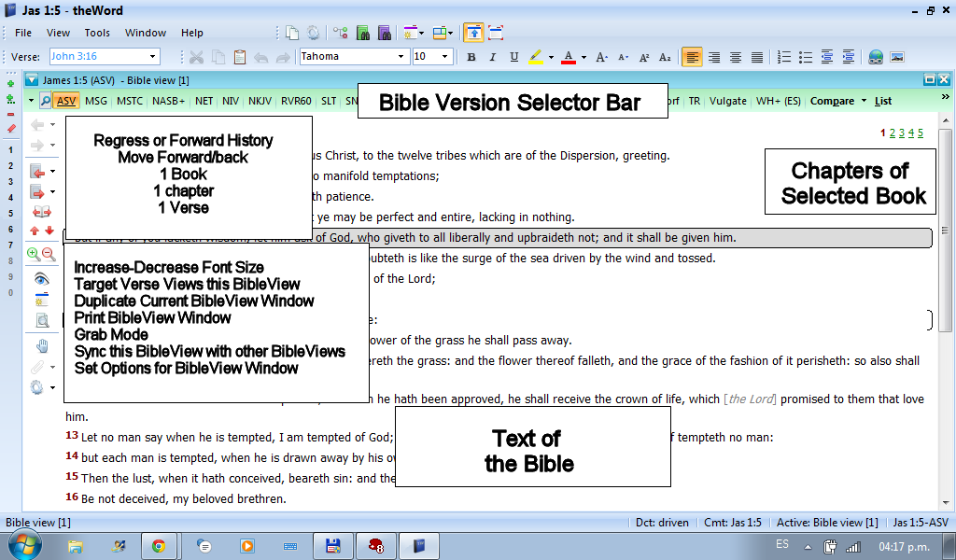
Task: Click the red font color swatch
Action: [567, 57]
